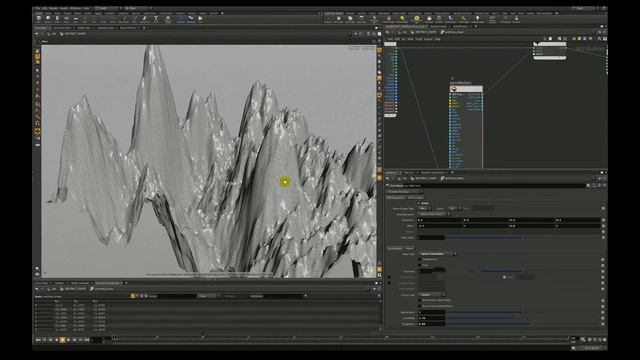Add a new pane tab next to Motion FX View

pyautogui.click(x=144, y=28)
